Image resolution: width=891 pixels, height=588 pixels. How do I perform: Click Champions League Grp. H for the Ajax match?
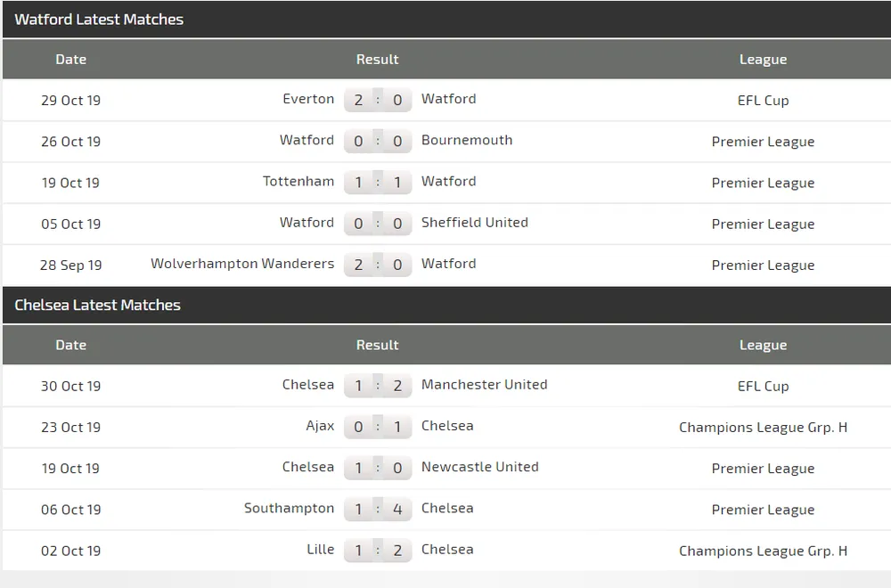pos(763,427)
